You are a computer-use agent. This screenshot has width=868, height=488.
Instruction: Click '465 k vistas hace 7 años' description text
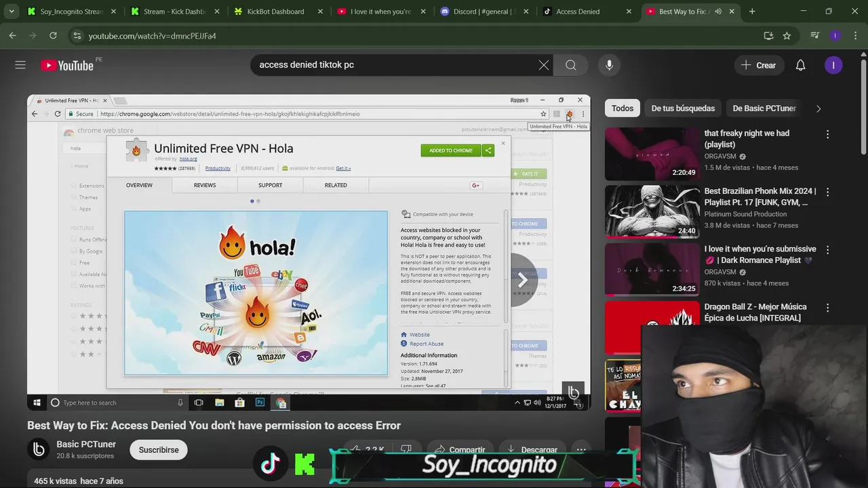(79, 481)
